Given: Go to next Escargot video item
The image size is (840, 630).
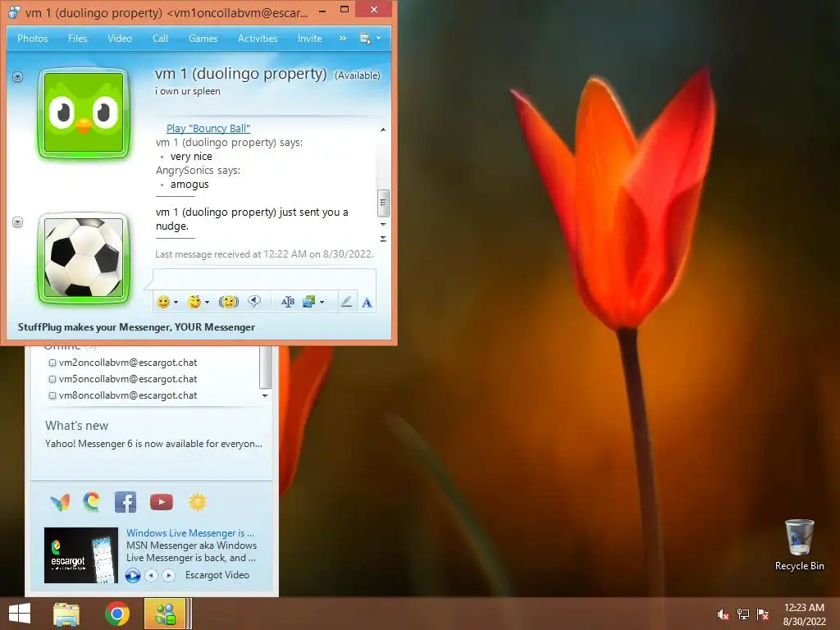Looking at the screenshot, I should (169, 575).
